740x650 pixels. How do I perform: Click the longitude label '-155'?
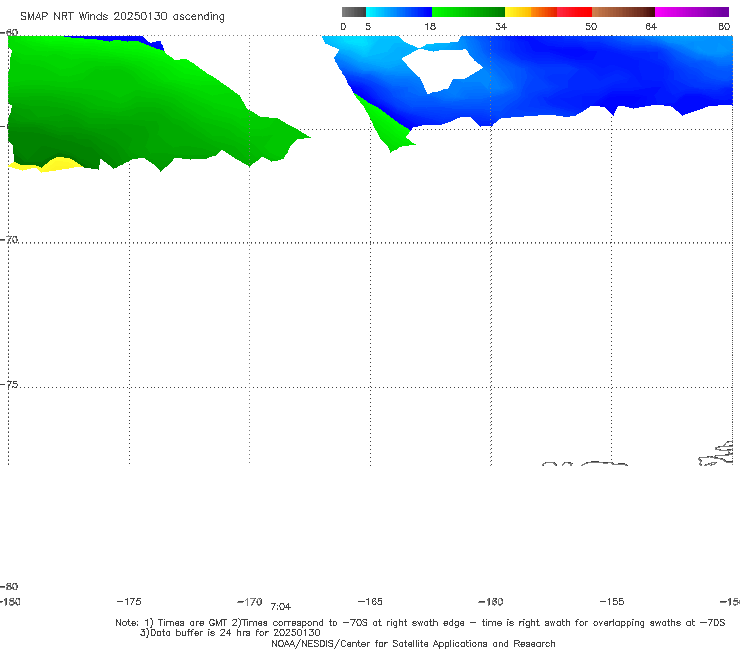coord(612,601)
